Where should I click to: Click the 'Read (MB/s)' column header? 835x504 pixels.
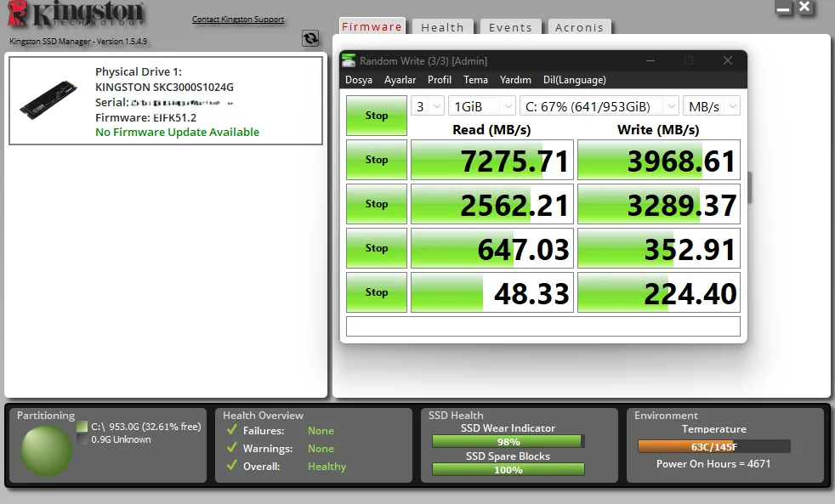tap(491, 129)
